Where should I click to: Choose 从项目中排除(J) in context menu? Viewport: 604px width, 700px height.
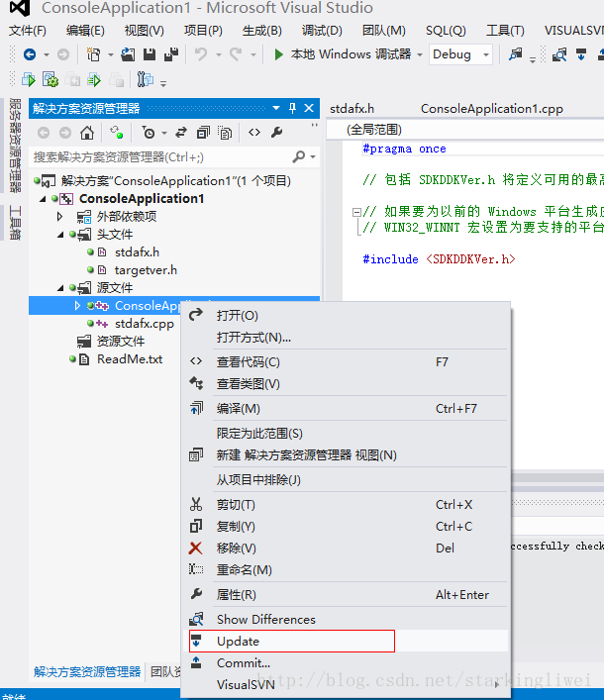[346, 480]
